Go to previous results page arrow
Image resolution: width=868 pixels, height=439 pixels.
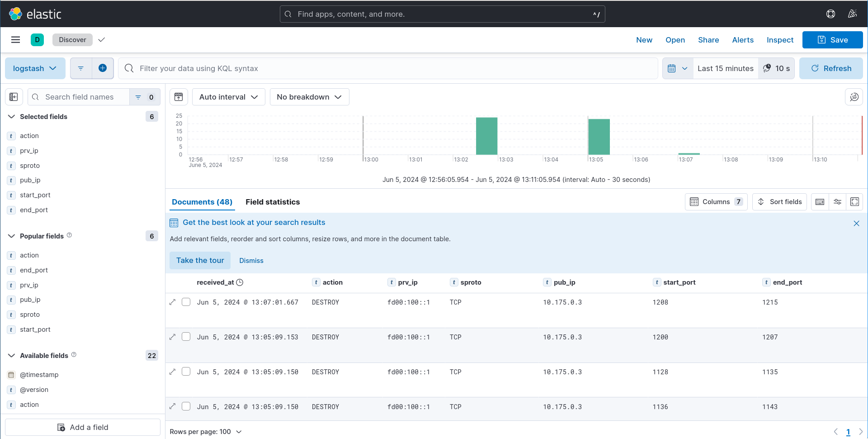pos(836,432)
